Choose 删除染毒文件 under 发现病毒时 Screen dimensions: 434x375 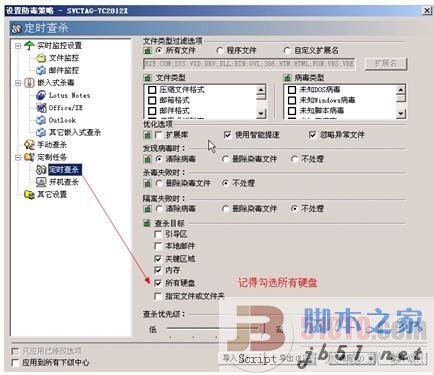tap(226, 159)
